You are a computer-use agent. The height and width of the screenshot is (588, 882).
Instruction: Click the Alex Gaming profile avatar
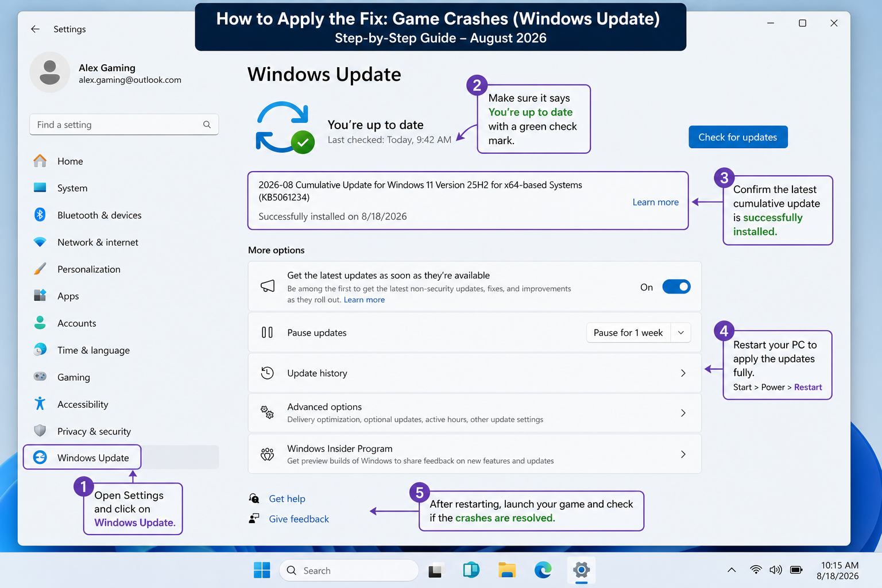[50, 72]
